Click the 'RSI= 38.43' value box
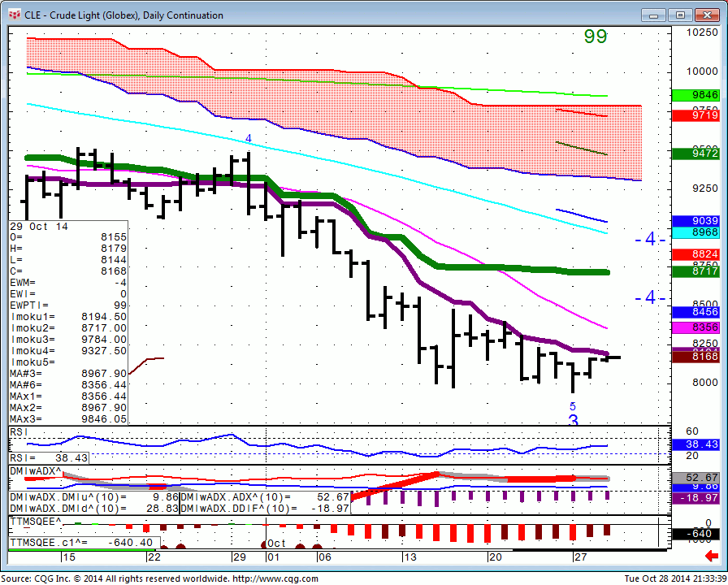The width and height of the screenshot is (728, 585). click(49, 458)
